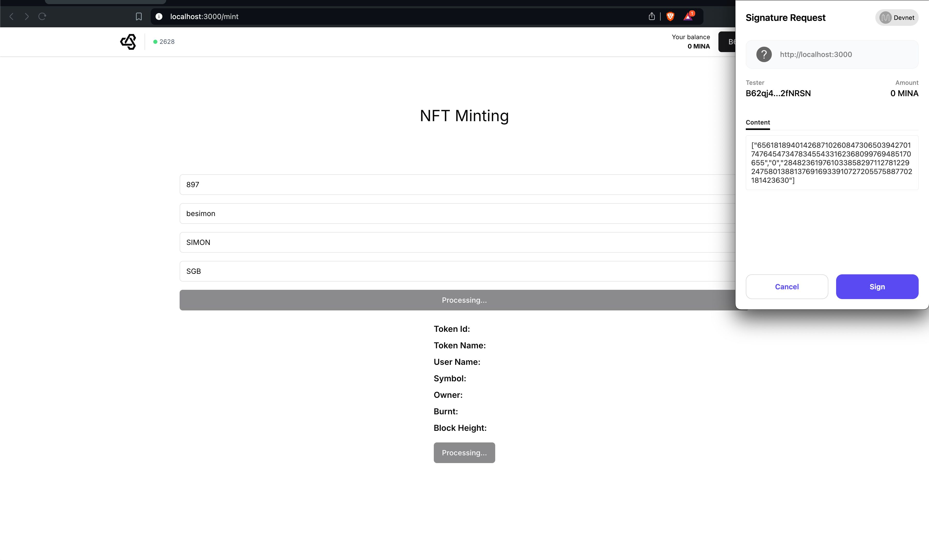
Task: Open the share icon in address bar
Action: point(652,17)
